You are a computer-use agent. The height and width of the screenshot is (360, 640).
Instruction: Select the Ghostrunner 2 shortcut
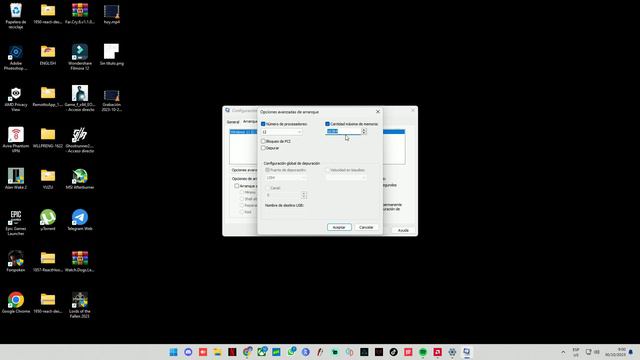(80, 140)
